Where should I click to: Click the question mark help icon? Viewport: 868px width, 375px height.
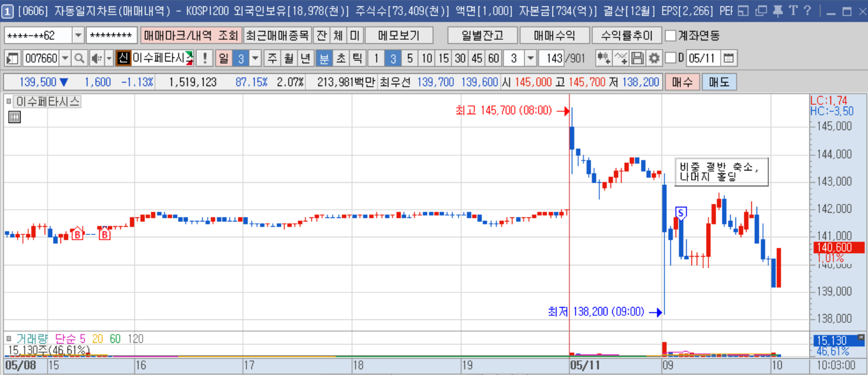pyautogui.click(x=807, y=10)
